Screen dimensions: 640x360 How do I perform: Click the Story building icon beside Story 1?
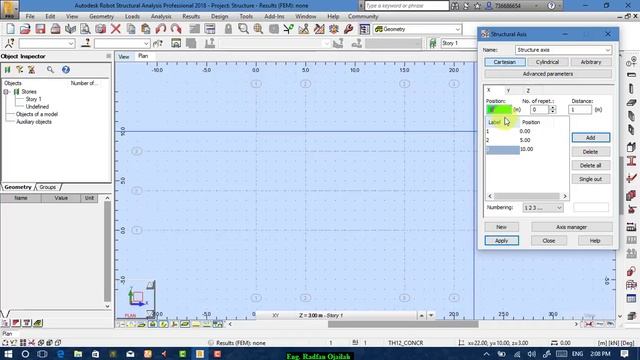pyautogui.click(x=433, y=43)
